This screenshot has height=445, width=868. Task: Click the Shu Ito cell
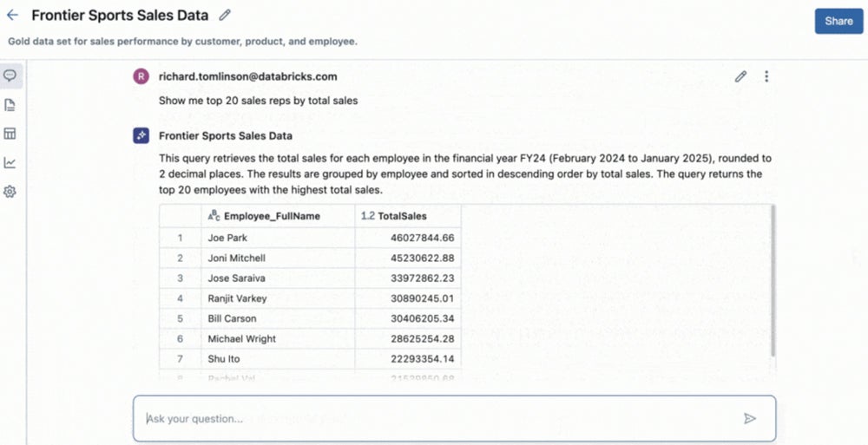point(278,358)
